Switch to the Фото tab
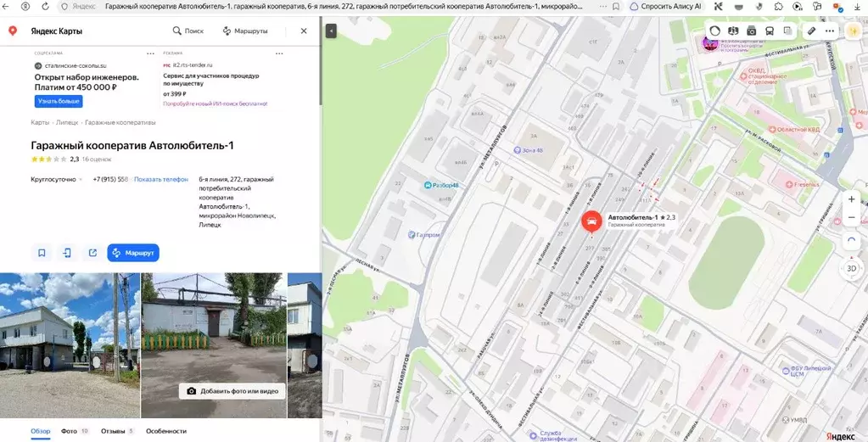Screen dimensions: 868x442 tap(75, 431)
